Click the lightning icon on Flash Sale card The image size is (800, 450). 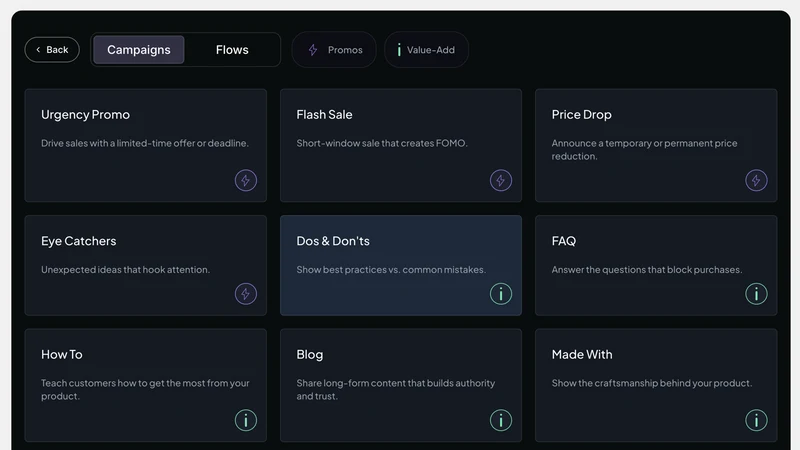tap(501, 180)
